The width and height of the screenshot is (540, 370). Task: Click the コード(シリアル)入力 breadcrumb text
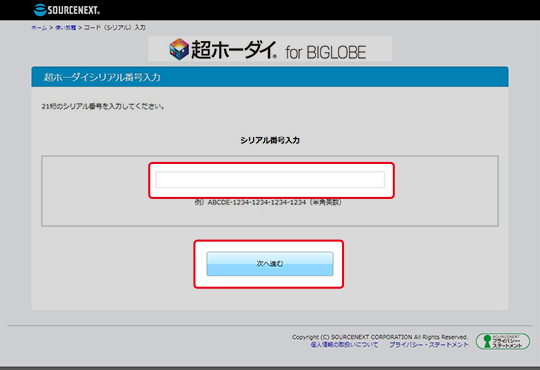click(115, 28)
